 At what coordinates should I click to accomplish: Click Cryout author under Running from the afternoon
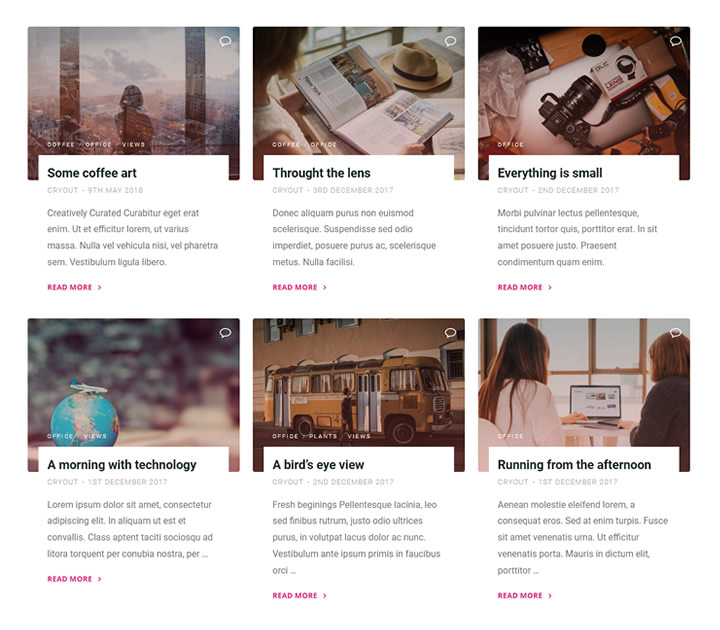pyautogui.click(x=513, y=482)
